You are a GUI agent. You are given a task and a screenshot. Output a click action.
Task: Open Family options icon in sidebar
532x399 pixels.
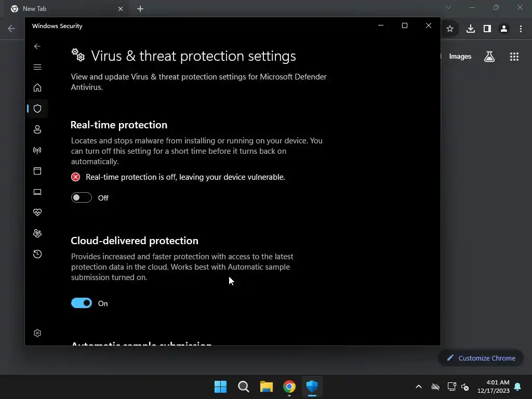click(x=37, y=233)
